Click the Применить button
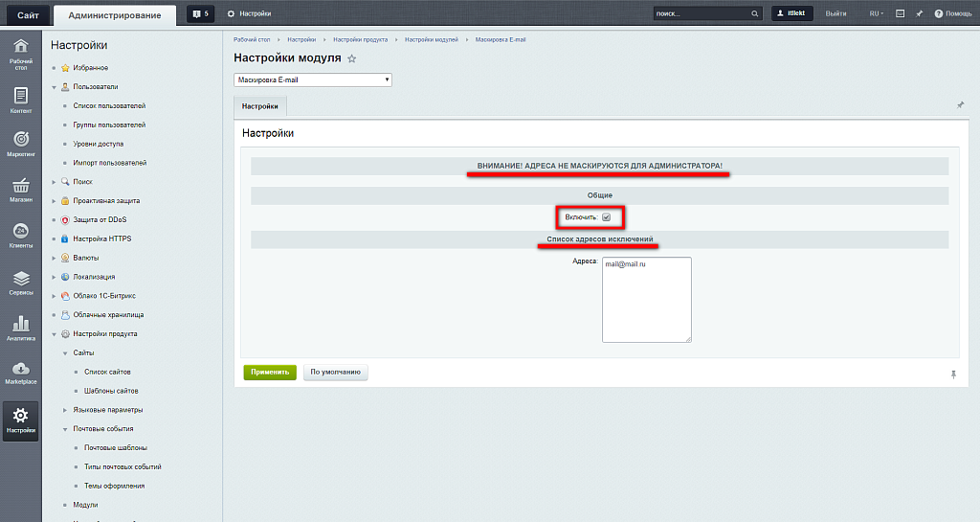980x522 pixels. pyautogui.click(x=270, y=373)
